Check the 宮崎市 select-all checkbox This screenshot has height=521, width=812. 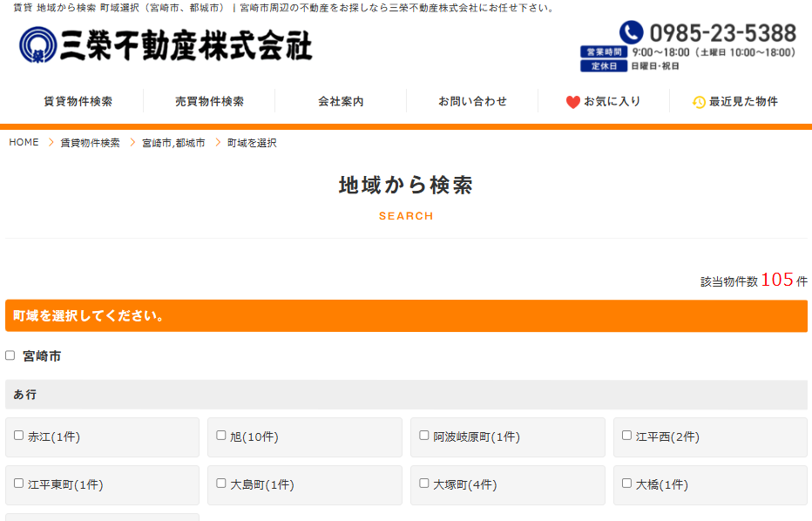pos(10,355)
